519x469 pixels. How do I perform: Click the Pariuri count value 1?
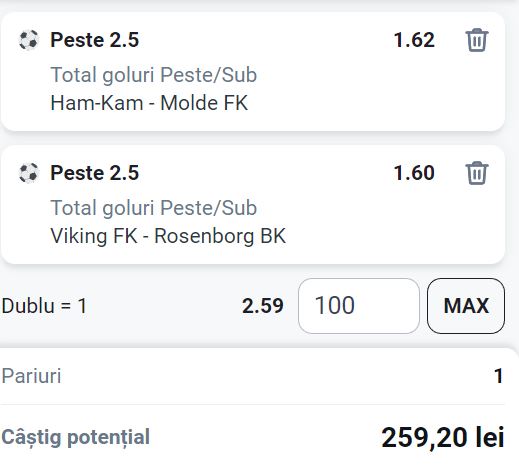point(498,376)
